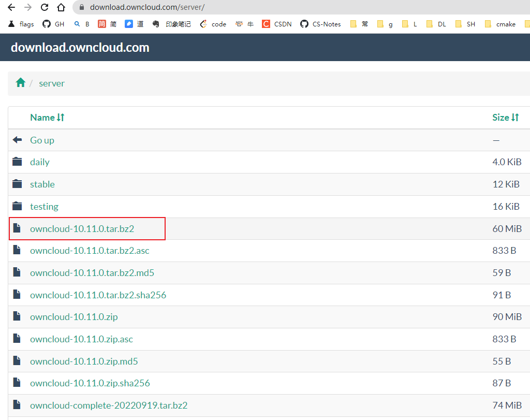Screen dimensions: 530x420
Task: Open the red 简 bookmark
Action: pos(107,24)
